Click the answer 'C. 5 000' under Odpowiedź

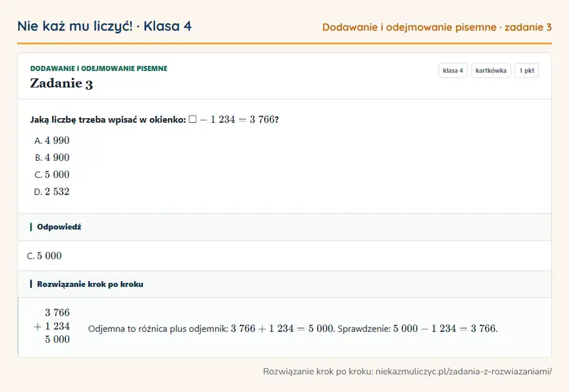point(44,256)
